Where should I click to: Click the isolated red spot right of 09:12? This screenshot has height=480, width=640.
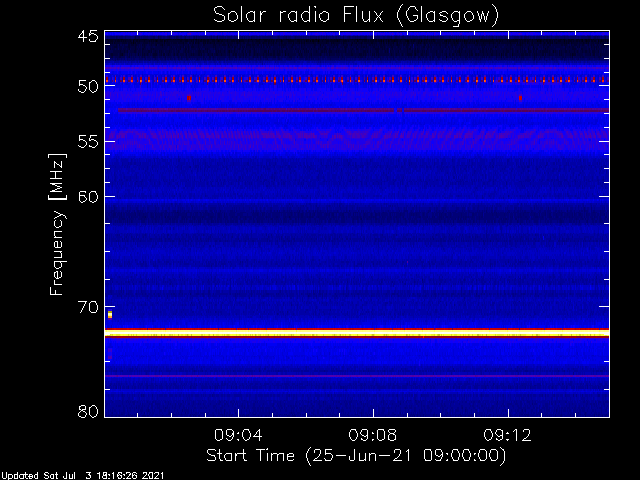click(520, 97)
